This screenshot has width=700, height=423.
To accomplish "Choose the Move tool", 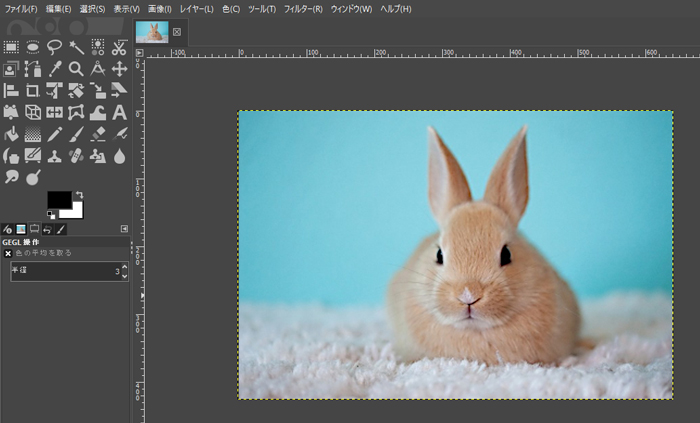I will click(119, 68).
